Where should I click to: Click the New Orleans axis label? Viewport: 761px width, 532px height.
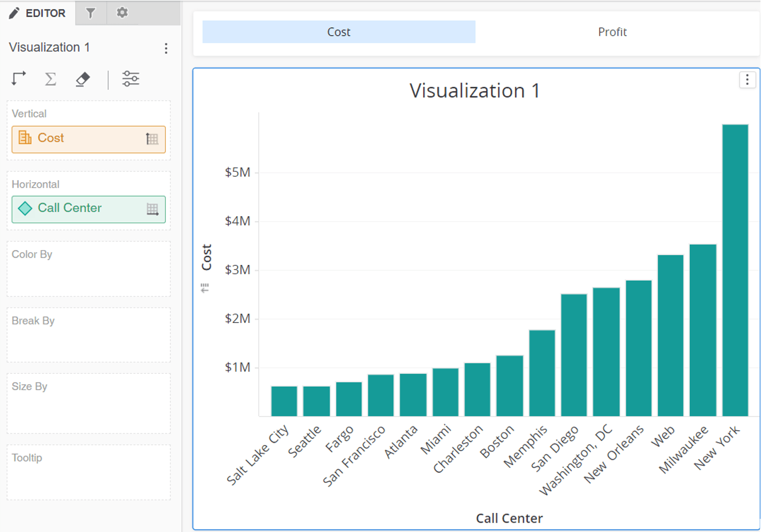tap(614, 454)
